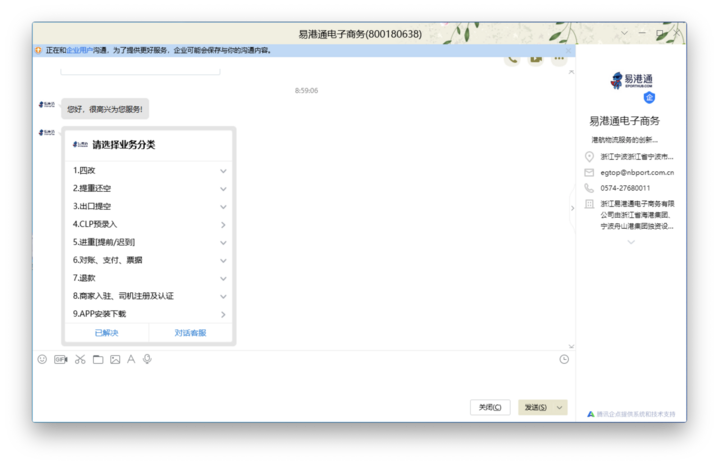Open the emoji picker in chat toolbar
This screenshot has height=465, width=719.
pyautogui.click(x=42, y=359)
